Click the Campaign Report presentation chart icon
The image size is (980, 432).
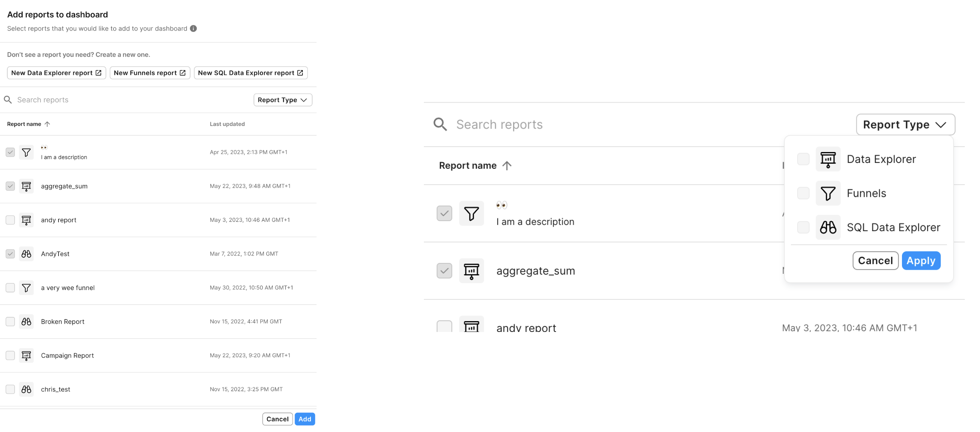(26, 355)
